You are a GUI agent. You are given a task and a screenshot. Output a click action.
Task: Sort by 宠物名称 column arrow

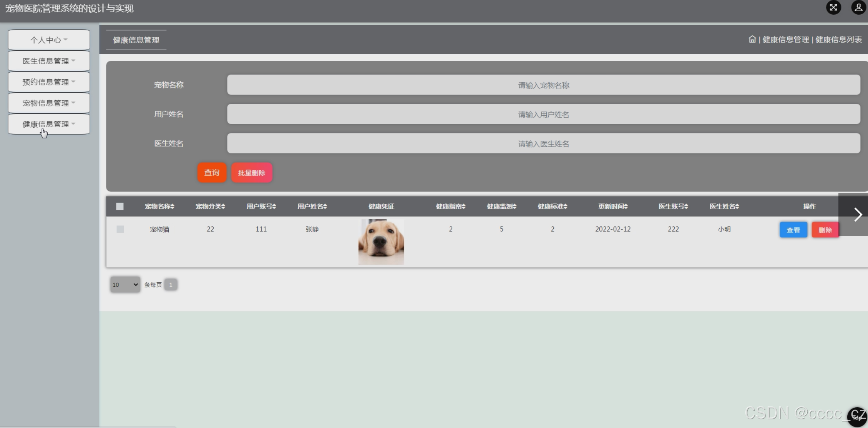173,207
